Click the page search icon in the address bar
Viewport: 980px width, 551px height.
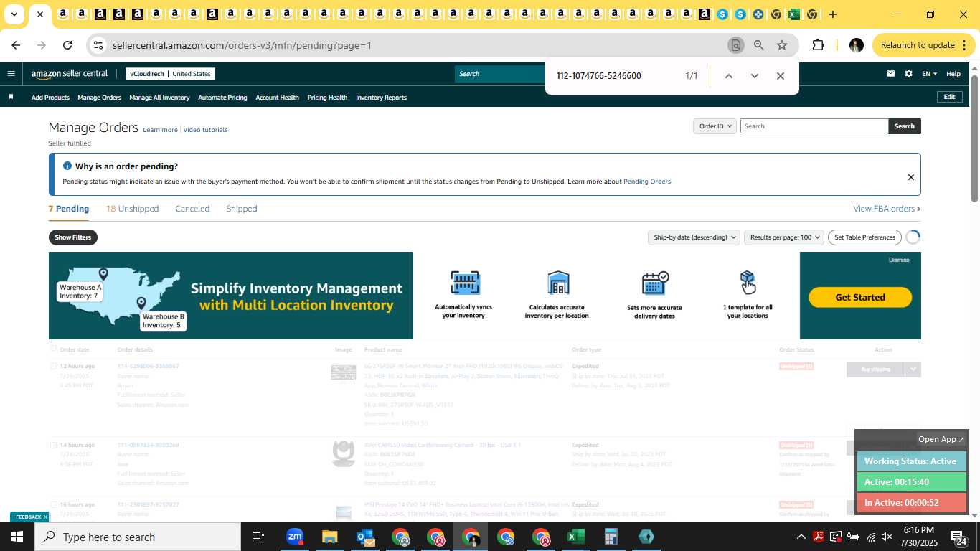[735, 45]
